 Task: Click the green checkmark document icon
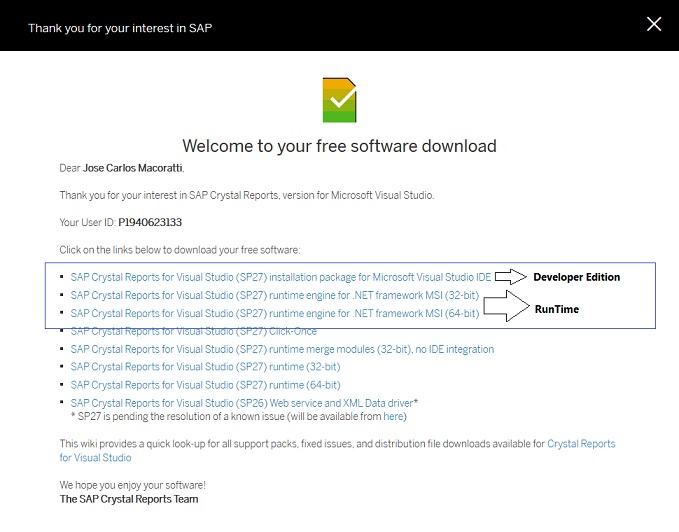[x=340, y=100]
